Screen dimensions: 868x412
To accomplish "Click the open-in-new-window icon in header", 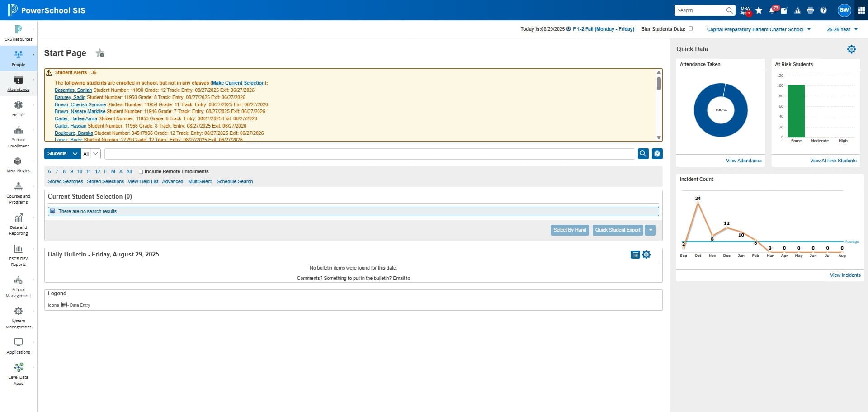I will (784, 10).
